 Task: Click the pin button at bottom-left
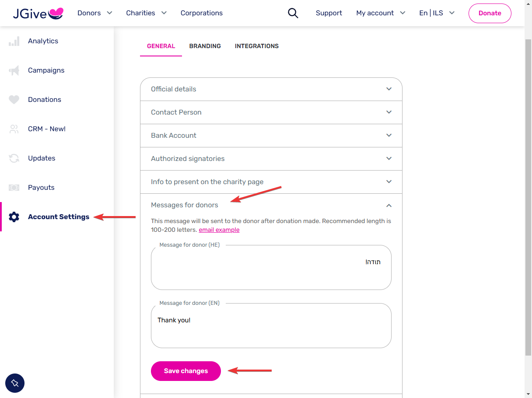coord(15,383)
